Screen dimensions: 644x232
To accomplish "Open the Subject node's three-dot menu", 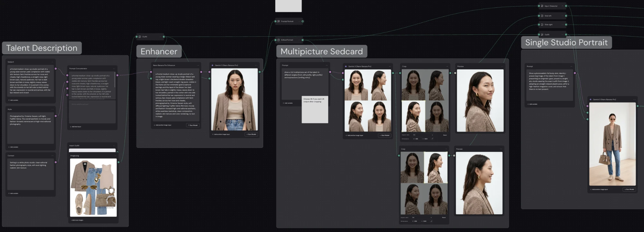I will pyautogui.click(x=52, y=62).
